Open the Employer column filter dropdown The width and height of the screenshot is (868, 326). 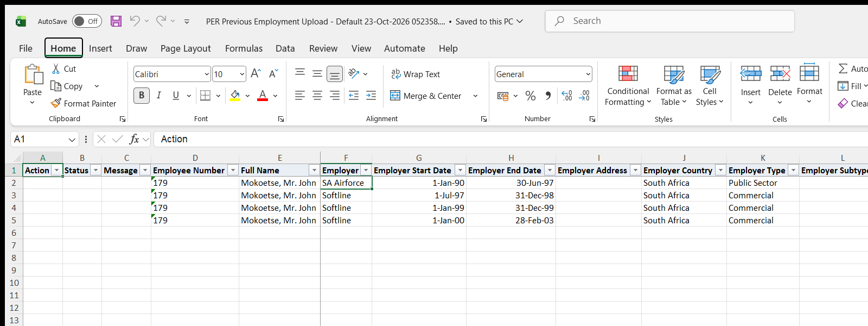pyautogui.click(x=366, y=171)
